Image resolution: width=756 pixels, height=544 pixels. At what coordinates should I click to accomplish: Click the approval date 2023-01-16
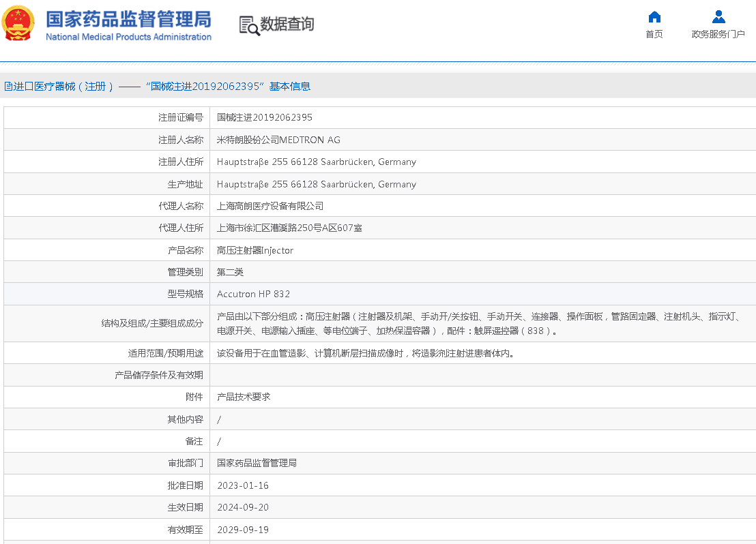(x=243, y=485)
